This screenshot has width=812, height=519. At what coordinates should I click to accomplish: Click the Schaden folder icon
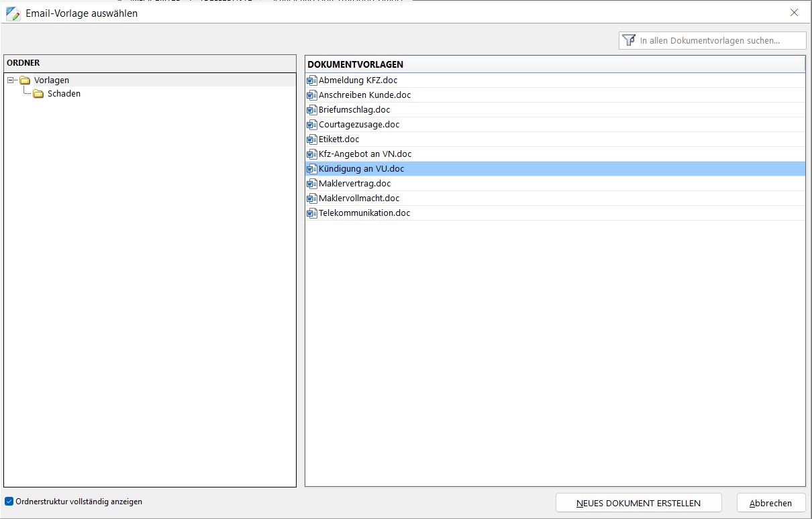pos(38,94)
